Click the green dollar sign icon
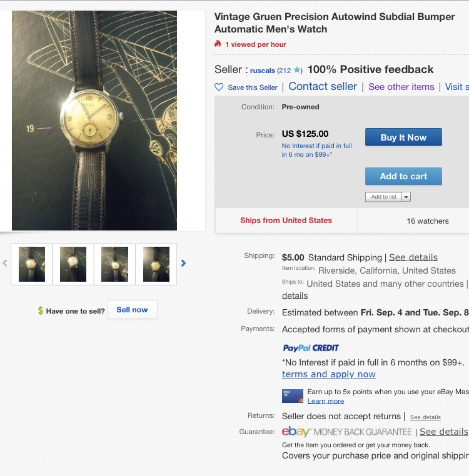The width and height of the screenshot is (469, 476). pos(41,310)
